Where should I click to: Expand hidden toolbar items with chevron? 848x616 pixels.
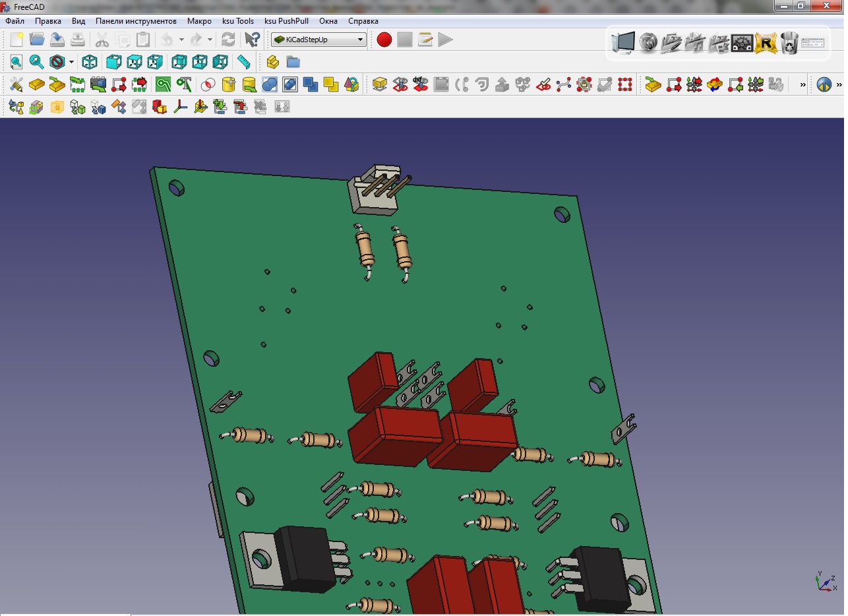(x=803, y=84)
